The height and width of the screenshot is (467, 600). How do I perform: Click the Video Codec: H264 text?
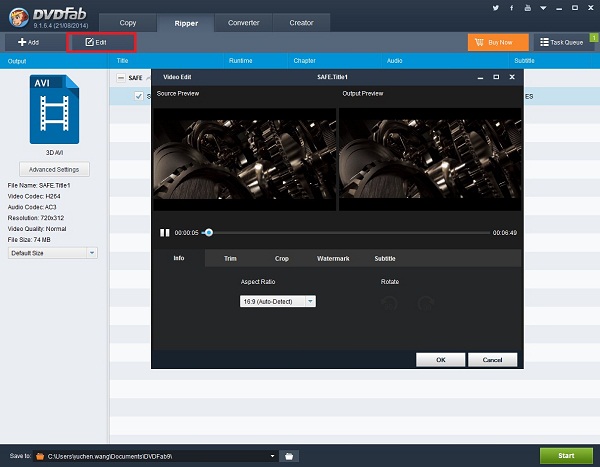(34, 196)
